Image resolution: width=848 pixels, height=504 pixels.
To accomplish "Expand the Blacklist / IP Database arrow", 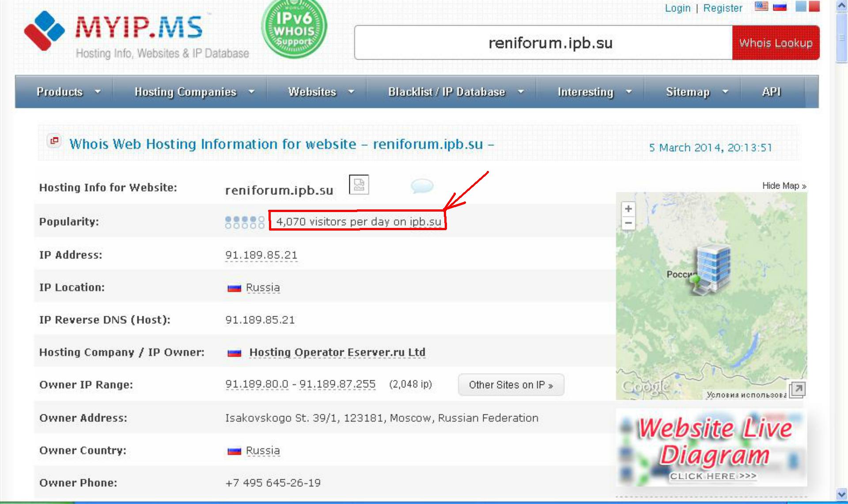I will pos(521,91).
